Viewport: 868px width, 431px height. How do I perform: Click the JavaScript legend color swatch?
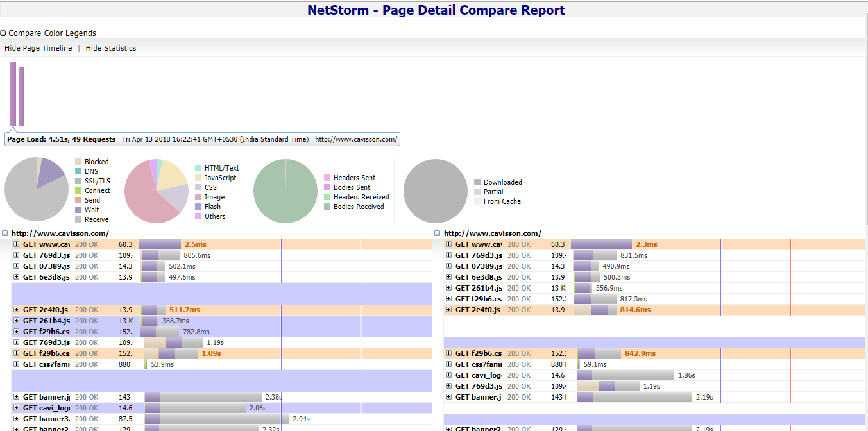coord(198,178)
